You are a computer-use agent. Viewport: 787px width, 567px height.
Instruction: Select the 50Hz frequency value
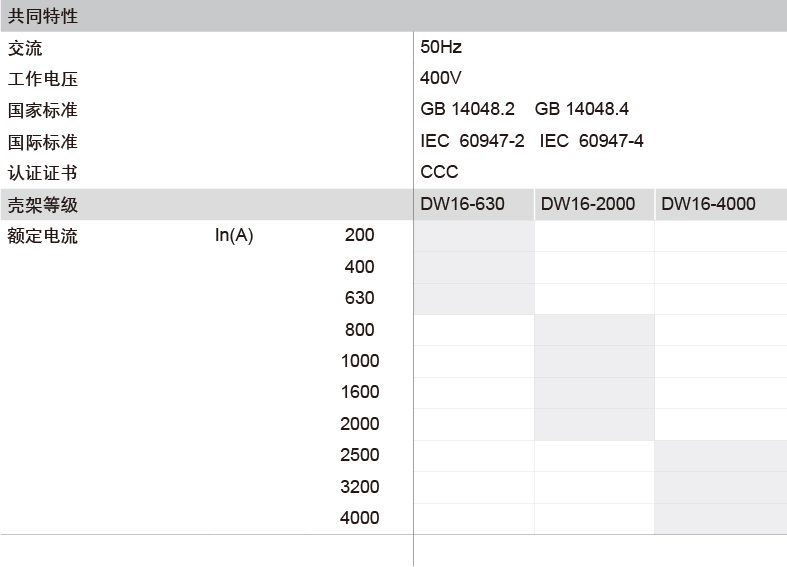[441, 47]
